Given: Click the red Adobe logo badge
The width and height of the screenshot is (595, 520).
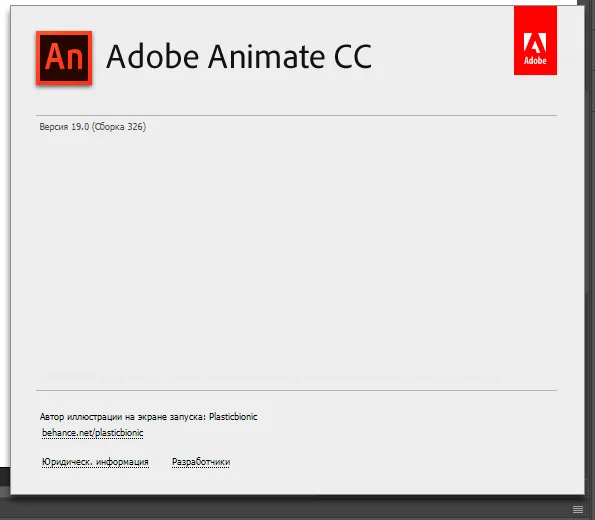Looking at the screenshot, I should click(535, 40).
